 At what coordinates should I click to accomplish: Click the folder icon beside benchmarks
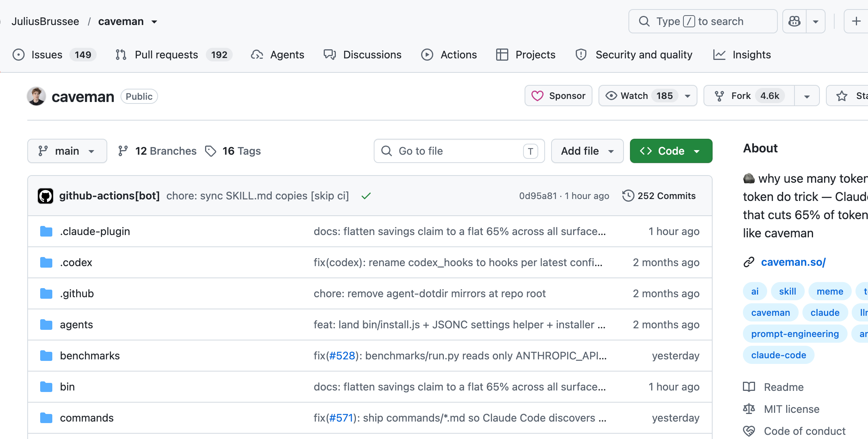click(x=46, y=356)
